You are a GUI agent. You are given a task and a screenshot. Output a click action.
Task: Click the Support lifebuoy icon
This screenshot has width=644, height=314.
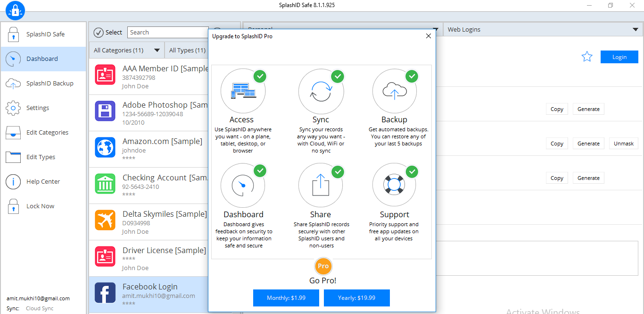[395, 186]
